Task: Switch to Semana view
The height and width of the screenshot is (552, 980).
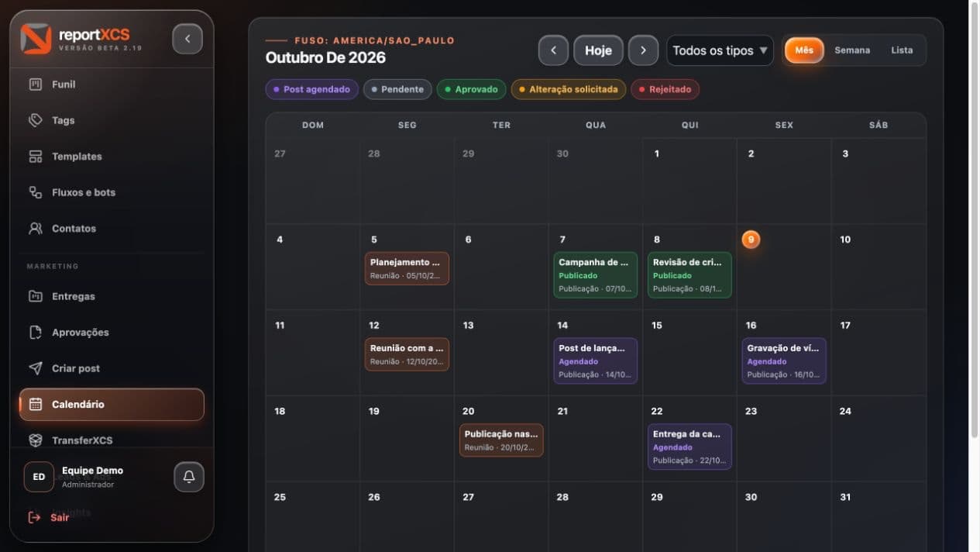Action: pyautogui.click(x=852, y=50)
